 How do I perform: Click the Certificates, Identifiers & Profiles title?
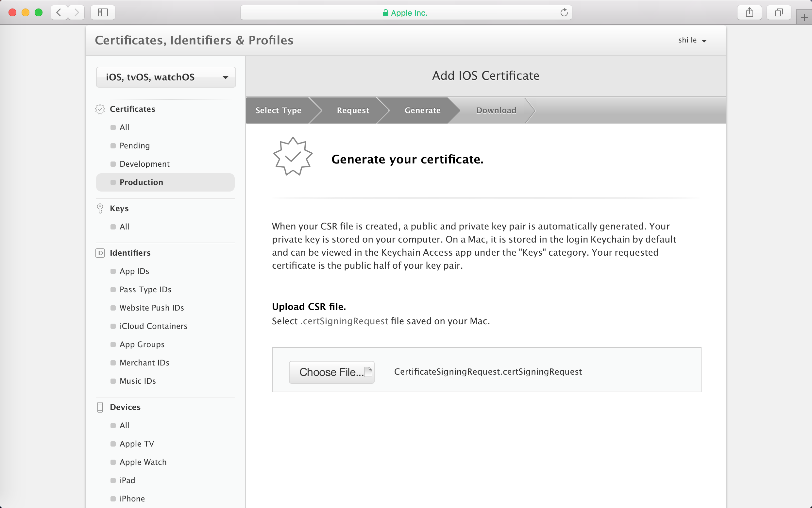coord(194,40)
